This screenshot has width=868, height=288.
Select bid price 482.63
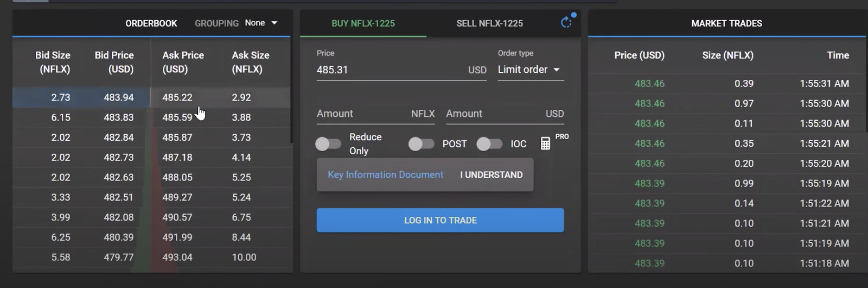click(119, 177)
